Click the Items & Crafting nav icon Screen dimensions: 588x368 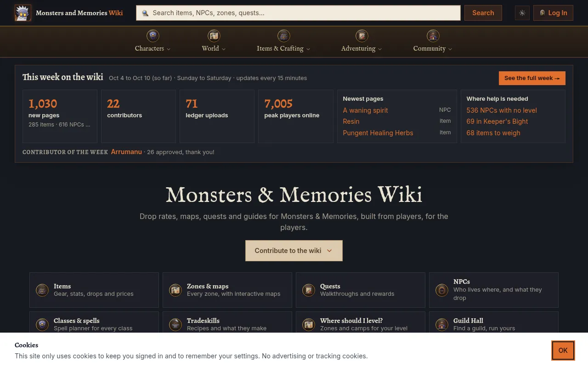click(x=284, y=35)
